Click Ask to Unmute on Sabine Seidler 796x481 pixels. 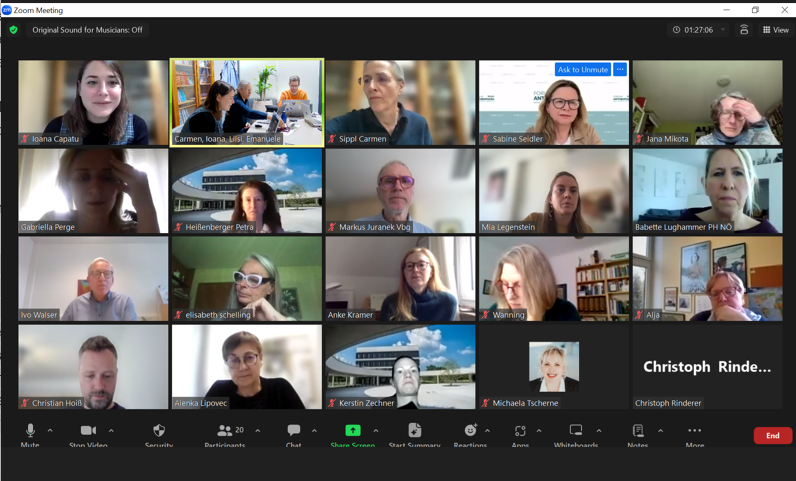[582, 70]
